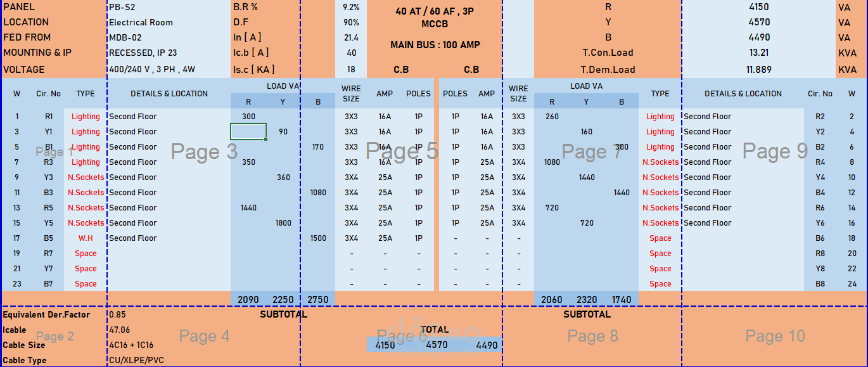This screenshot has width=868, height=367.
Task: Select the 13.21 KVA value cell
Action: 758,53
